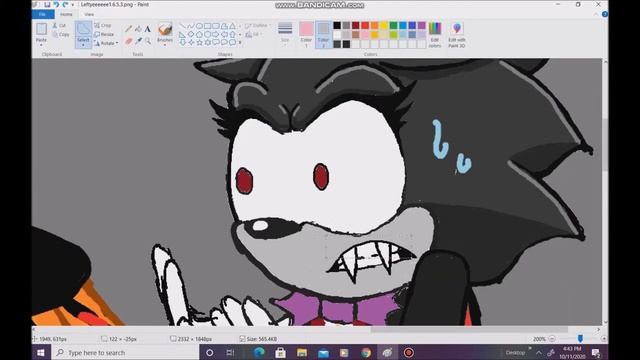Image resolution: width=640 pixels, height=360 pixels.
Task: Open Edit colors dialog
Action: coord(435,36)
